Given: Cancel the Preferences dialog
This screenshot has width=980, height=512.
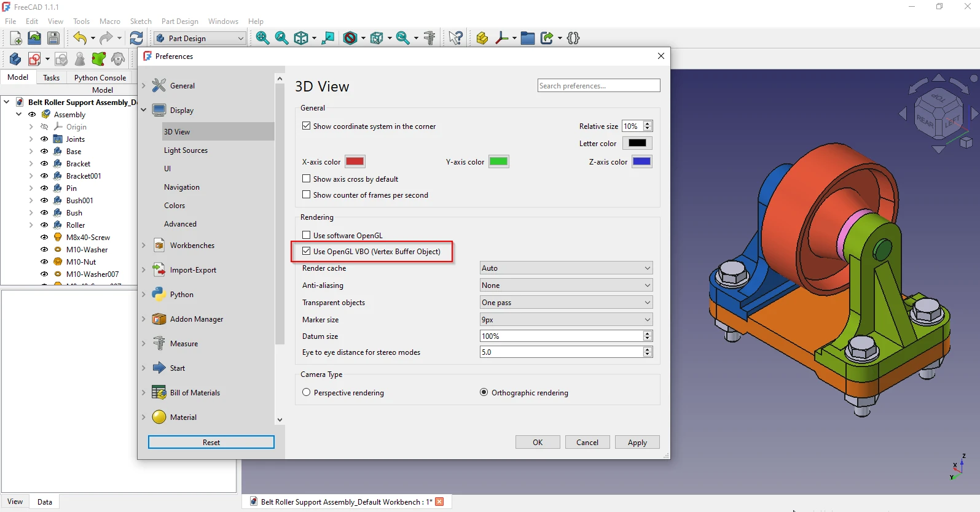Looking at the screenshot, I should [x=587, y=442].
